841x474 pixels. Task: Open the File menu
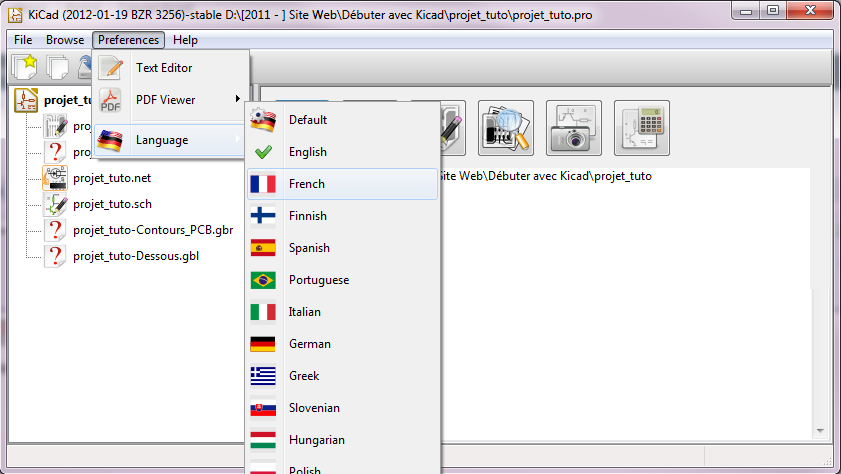pyautogui.click(x=23, y=40)
